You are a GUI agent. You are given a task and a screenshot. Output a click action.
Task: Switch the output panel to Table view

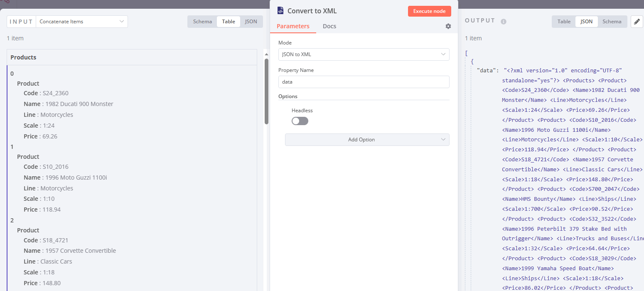[x=563, y=21]
